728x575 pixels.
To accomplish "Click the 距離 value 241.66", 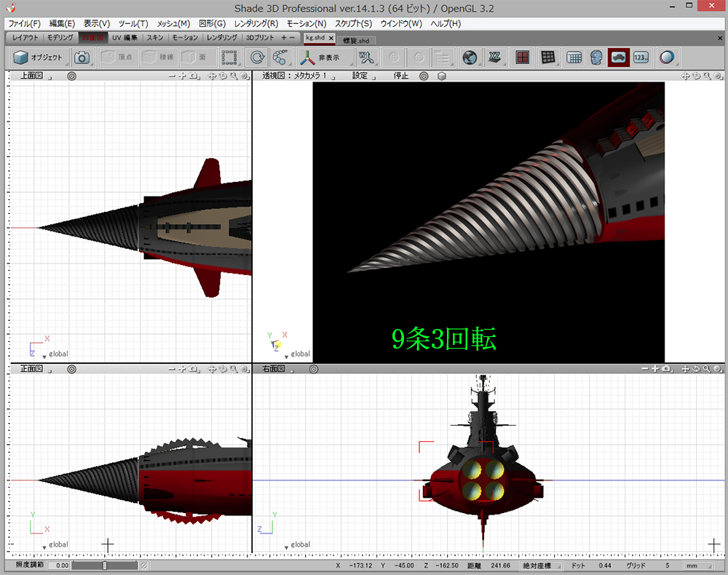I will pos(501,566).
